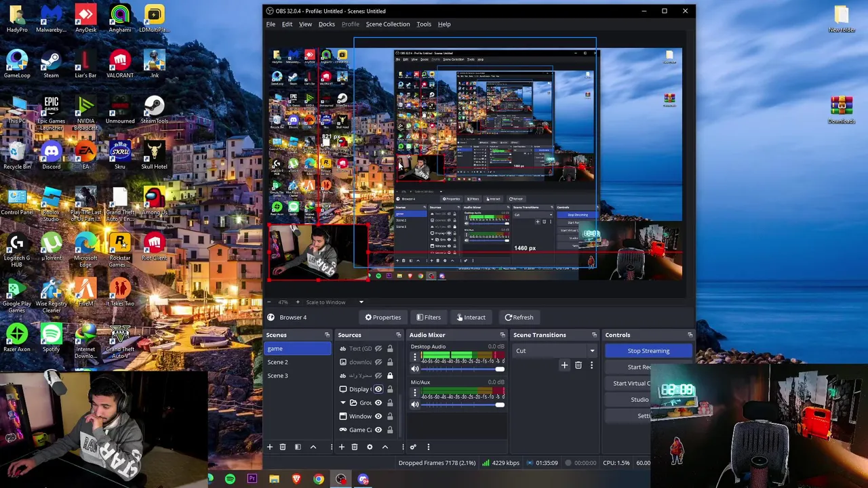The width and height of the screenshot is (868, 488).
Task: Remove selected scene with Scenes trash icon
Action: (283, 447)
